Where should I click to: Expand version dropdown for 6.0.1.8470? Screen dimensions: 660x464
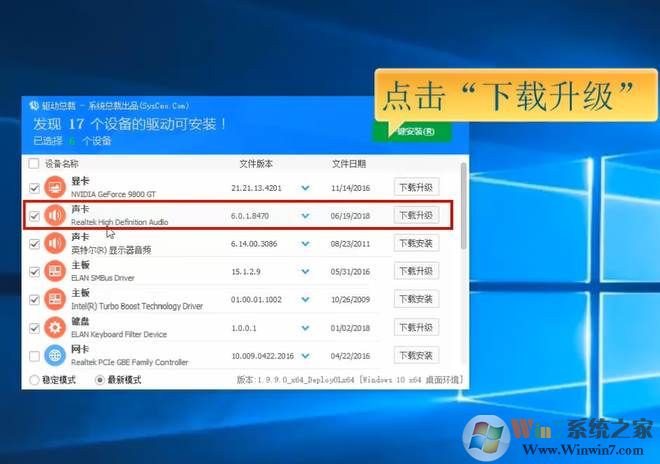point(306,216)
